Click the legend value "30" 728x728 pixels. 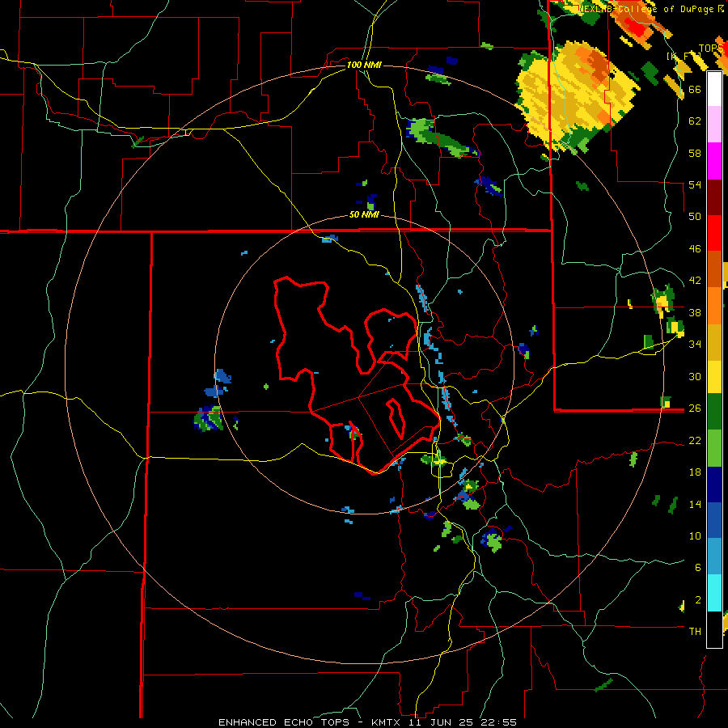click(x=695, y=376)
